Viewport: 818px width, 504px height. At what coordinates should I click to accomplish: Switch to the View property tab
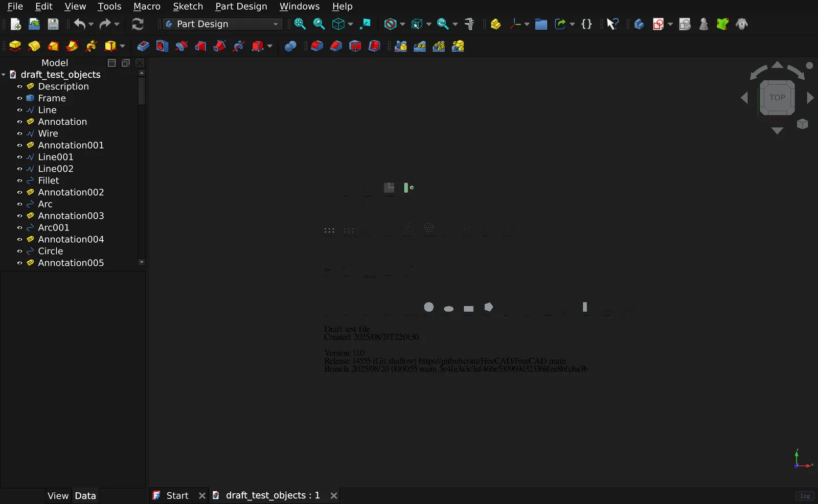coord(58,496)
